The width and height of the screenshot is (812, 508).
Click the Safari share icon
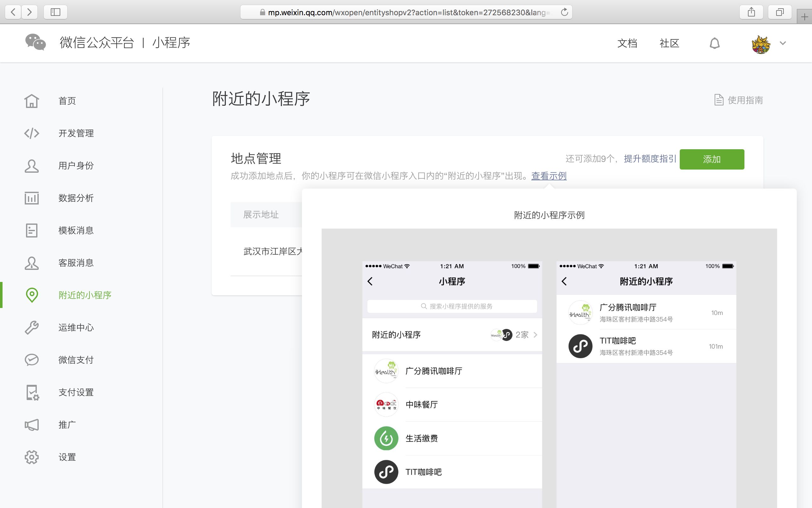click(x=751, y=12)
